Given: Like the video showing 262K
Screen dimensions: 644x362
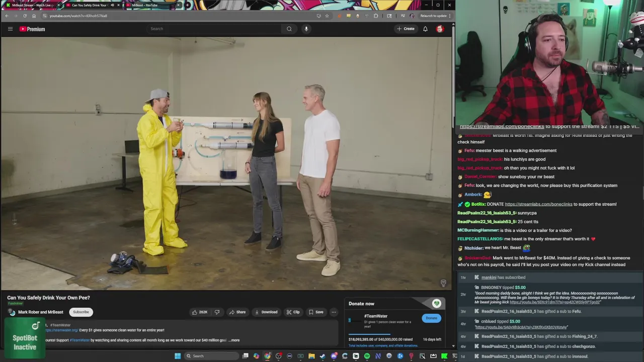Looking at the screenshot, I should click(x=200, y=312).
